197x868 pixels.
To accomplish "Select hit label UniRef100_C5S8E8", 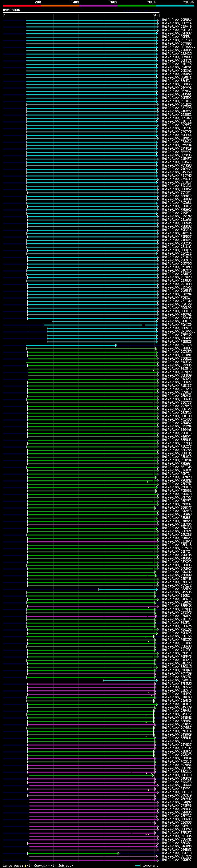I will click(x=177, y=392).
